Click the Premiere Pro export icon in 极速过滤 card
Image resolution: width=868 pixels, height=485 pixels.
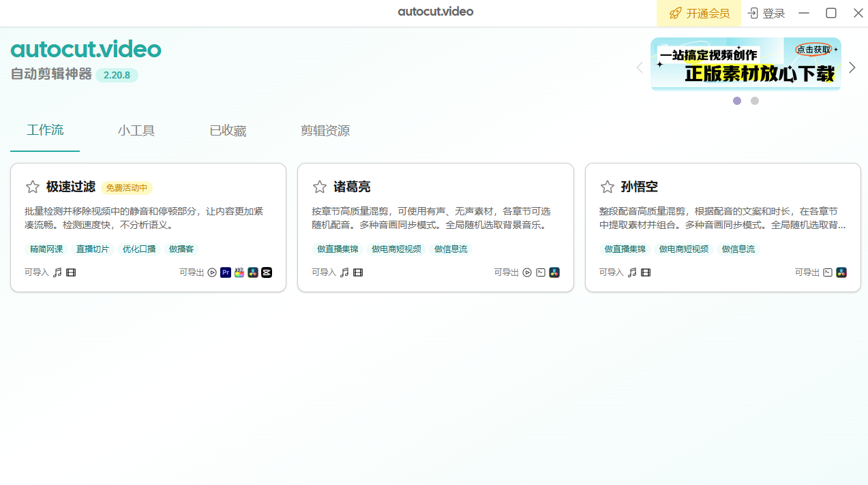click(226, 272)
